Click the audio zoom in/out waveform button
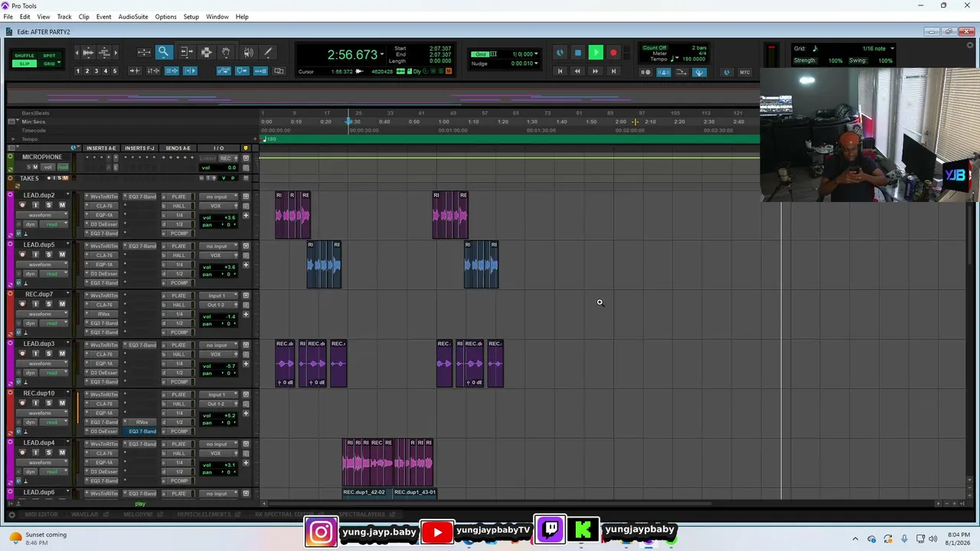 88,52
